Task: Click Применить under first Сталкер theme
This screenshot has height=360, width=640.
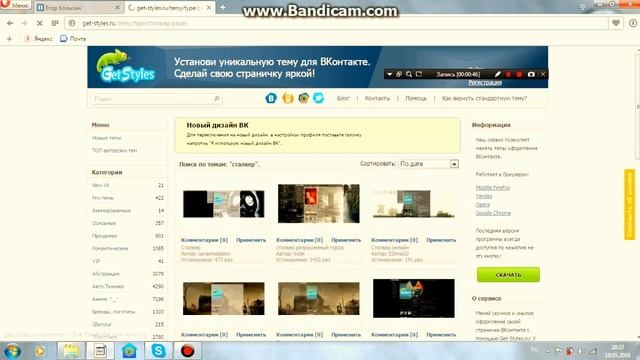Action: [251, 240]
